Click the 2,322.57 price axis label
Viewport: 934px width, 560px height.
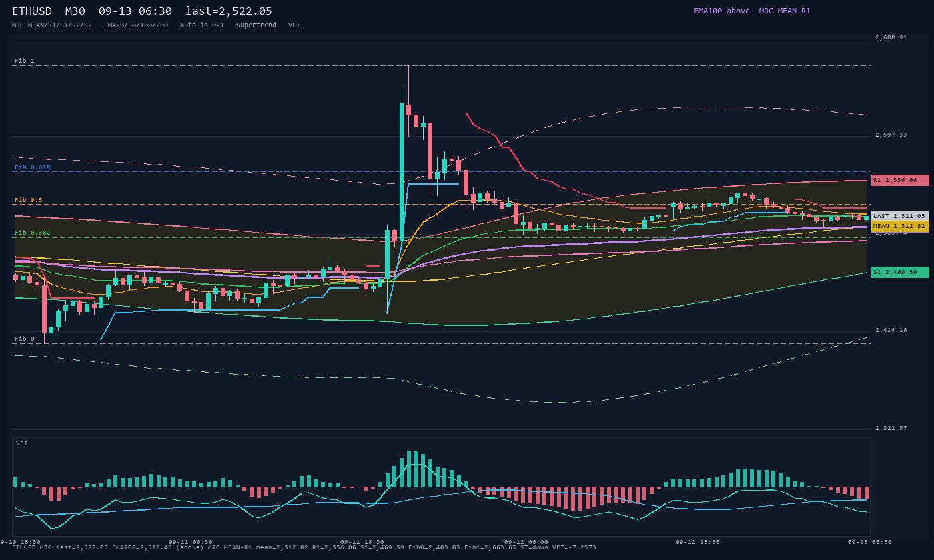click(x=891, y=427)
